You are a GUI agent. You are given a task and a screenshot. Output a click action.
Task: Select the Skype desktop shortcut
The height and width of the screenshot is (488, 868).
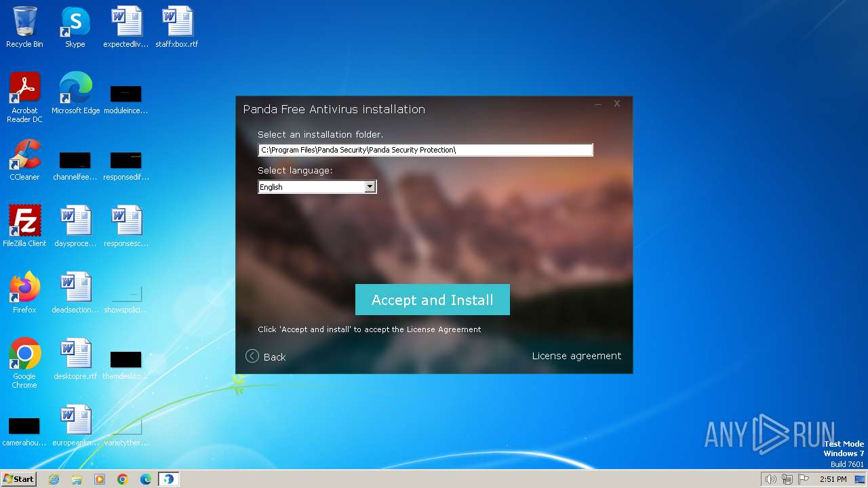(75, 27)
